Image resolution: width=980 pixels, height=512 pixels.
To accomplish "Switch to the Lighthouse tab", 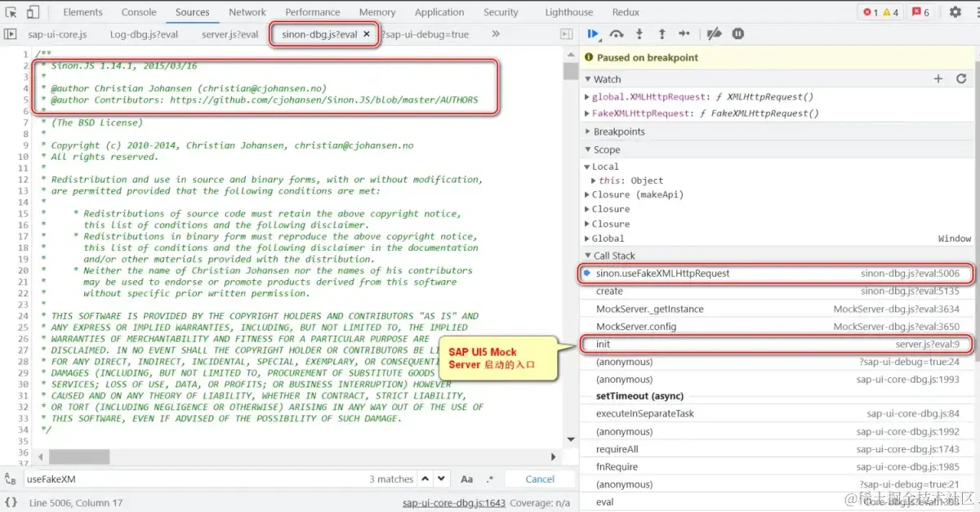I will (x=569, y=12).
